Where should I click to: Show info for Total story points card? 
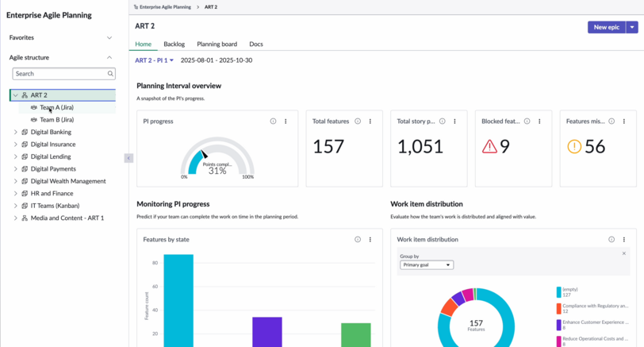(443, 121)
